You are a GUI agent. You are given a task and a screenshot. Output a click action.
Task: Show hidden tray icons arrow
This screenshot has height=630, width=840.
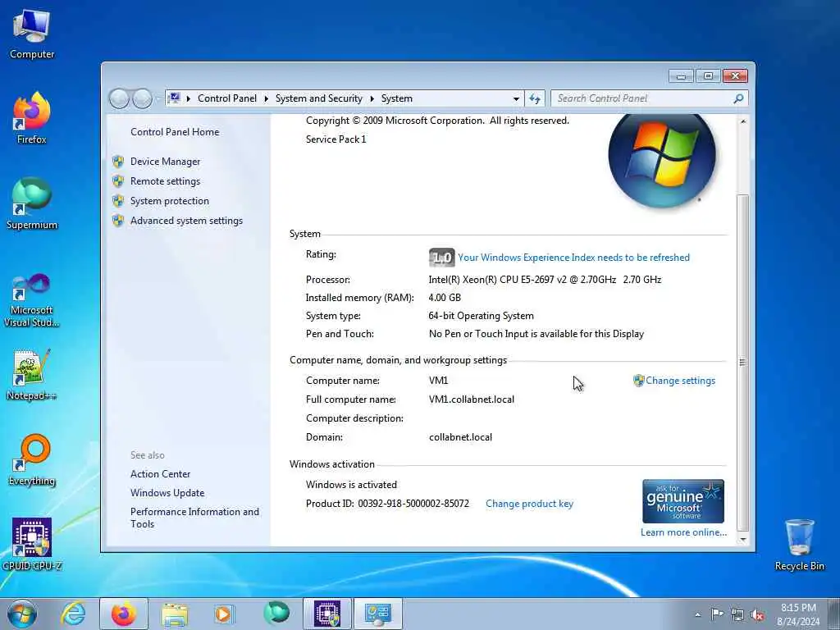(697, 615)
